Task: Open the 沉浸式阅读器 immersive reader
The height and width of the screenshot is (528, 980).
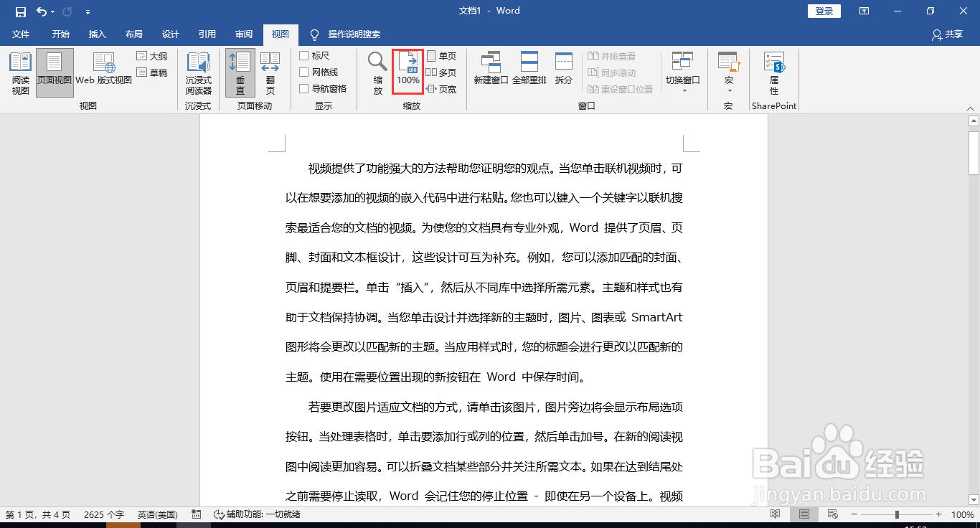Action: [x=199, y=71]
